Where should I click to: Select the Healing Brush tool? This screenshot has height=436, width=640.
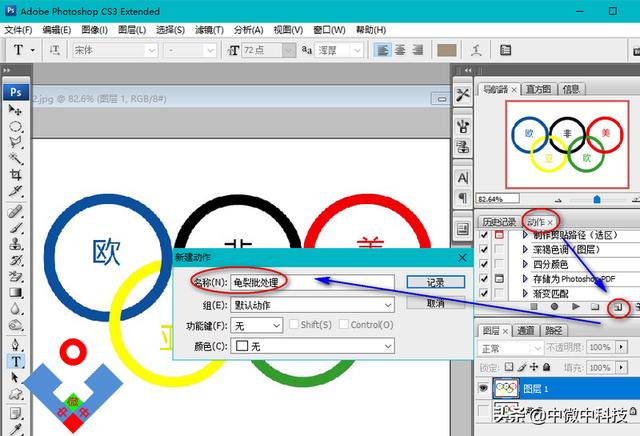tap(16, 211)
